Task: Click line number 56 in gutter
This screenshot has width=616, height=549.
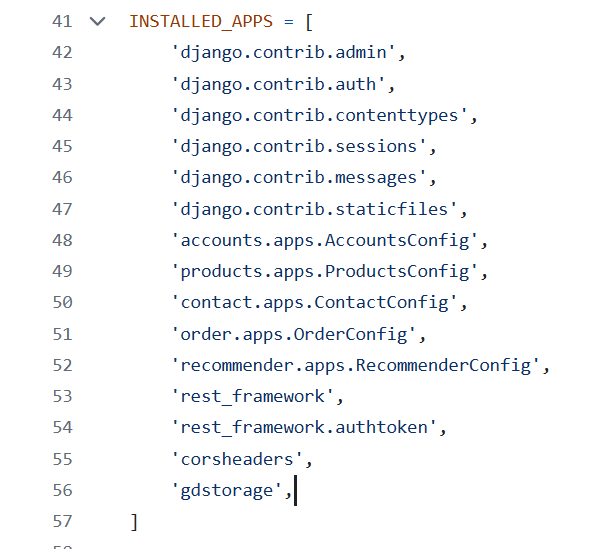Action: coord(62,490)
